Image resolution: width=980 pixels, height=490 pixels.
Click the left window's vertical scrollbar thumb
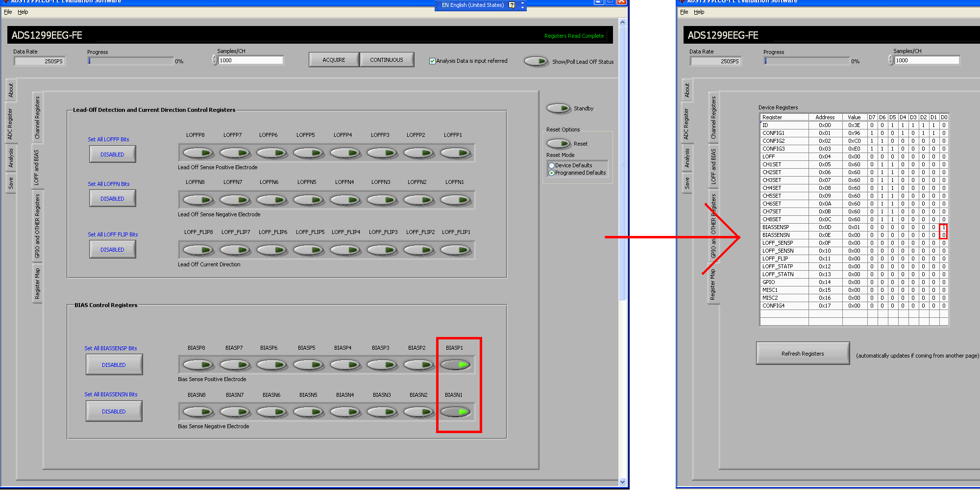622,163
